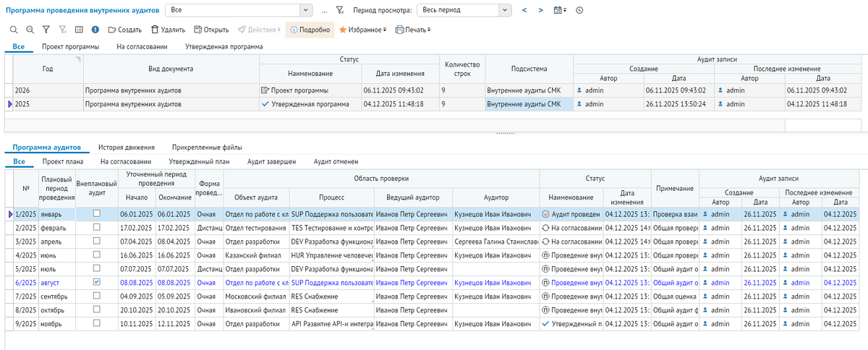Screen dimensions: 868x350
Task: Click the filter funnel icon in toolbar
Action: tap(46, 30)
